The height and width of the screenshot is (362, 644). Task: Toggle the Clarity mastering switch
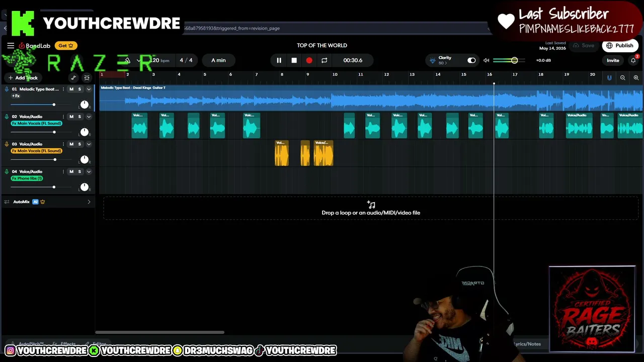(471, 60)
